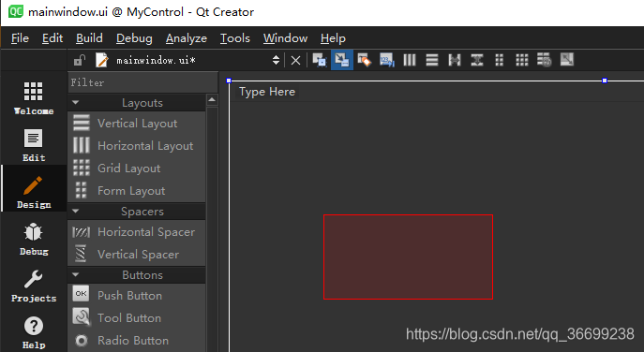Screen dimensions: 644x352
Task: Select the red-bordered widget on form
Action: point(408,257)
